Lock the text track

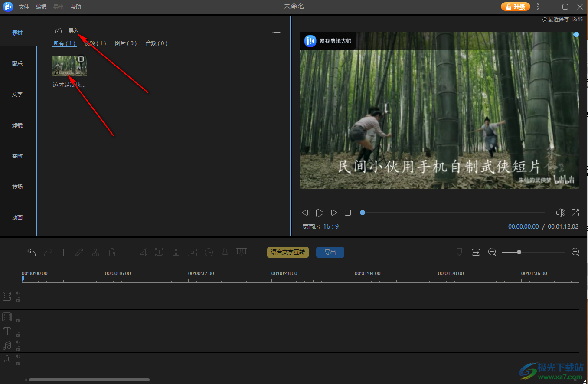(18, 335)
